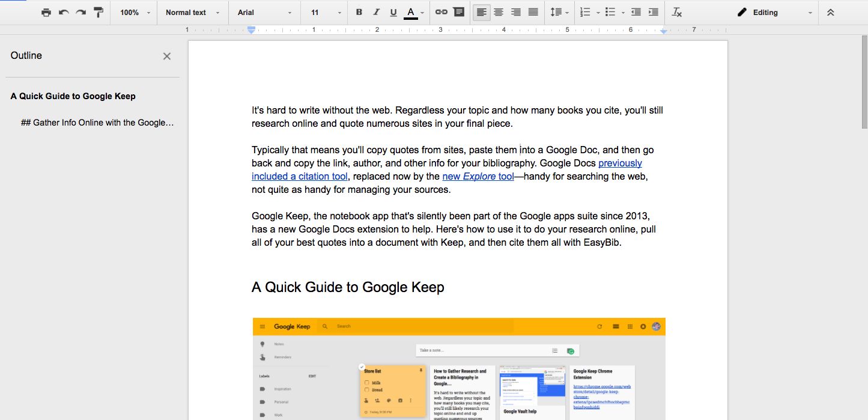Screen dimensions: 868x420
Task: Apply a bulleted list
Action: point(610,12)
